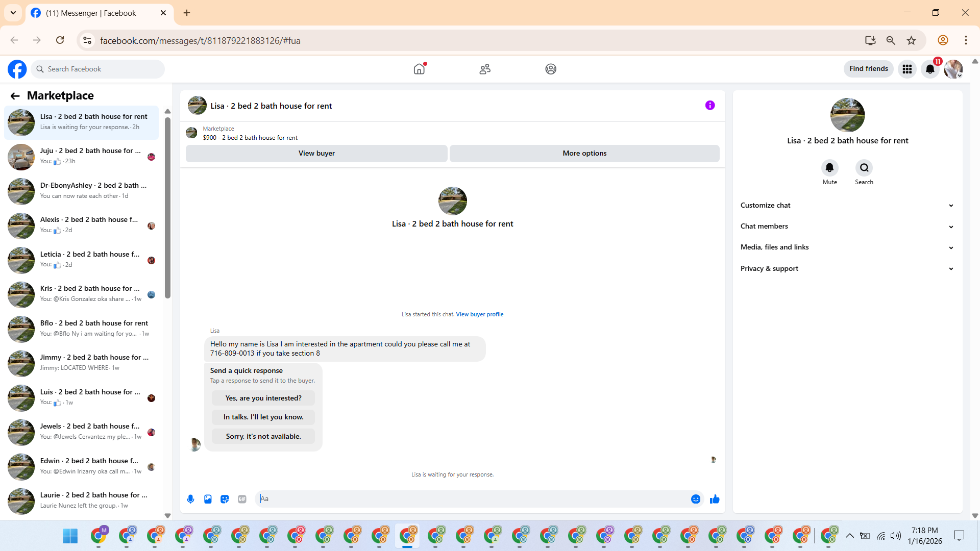The width and height of the screenshot is (980, 551).
Task: Click the View buyer button
Action: pyautogui.click(x=316, y=153)
